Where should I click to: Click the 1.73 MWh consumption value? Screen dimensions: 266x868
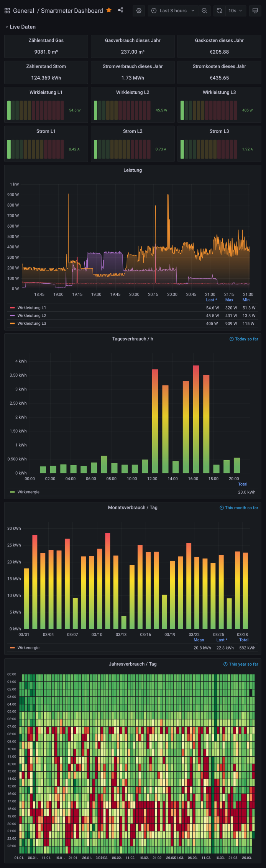click(x=133, y=78)
